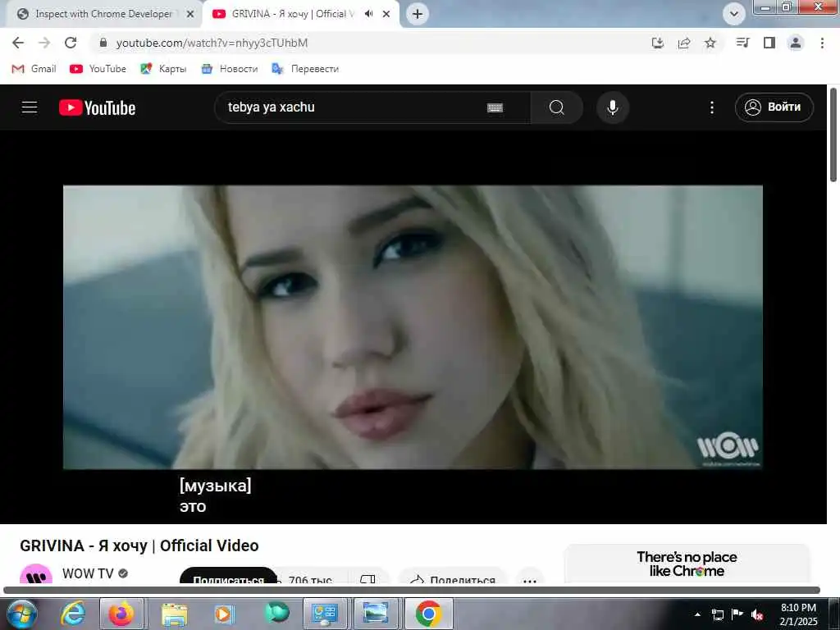Image resolution: width=840 pixels, height=630 pixels.
Task: Switch to Chrome in the taskbar
Action: 428,614
